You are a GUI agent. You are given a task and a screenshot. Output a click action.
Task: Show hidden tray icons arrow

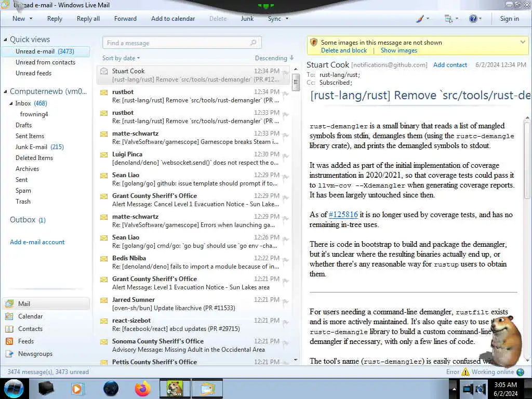click(x=454, y=389)
